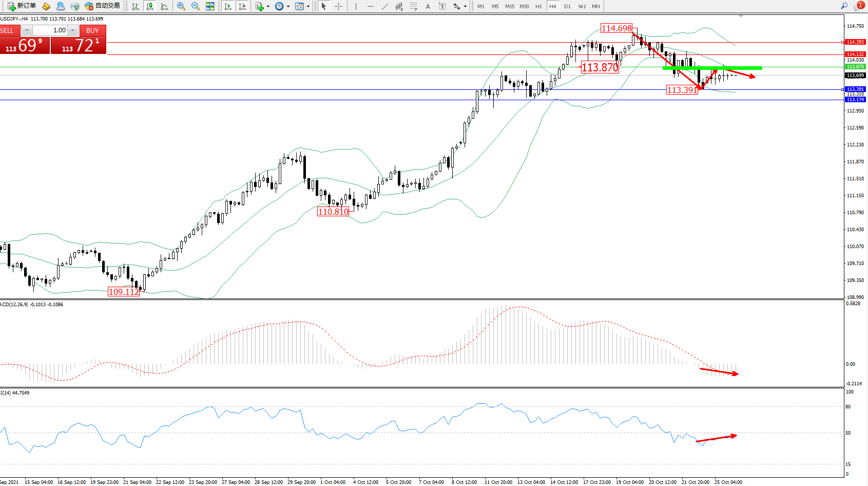Open the indicators list dropdown arrow
Screen dimensions: 868x486
pyautogui.click(x=268, y=7)
